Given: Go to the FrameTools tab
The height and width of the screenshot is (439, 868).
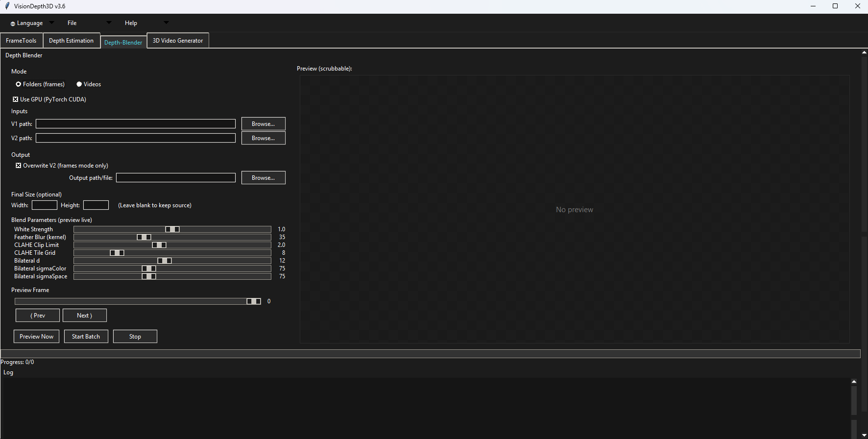Looking at the screenshot, I should tap(21, 41).
